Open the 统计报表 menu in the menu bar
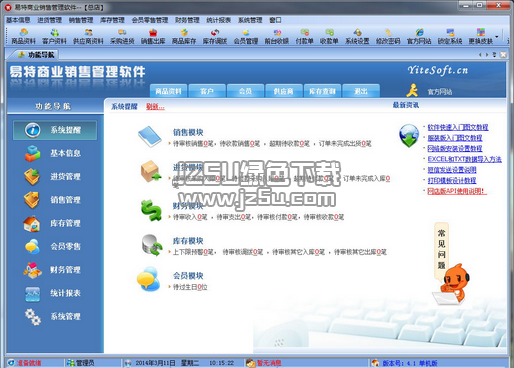The image size is (514, 368). click(219, 20)
